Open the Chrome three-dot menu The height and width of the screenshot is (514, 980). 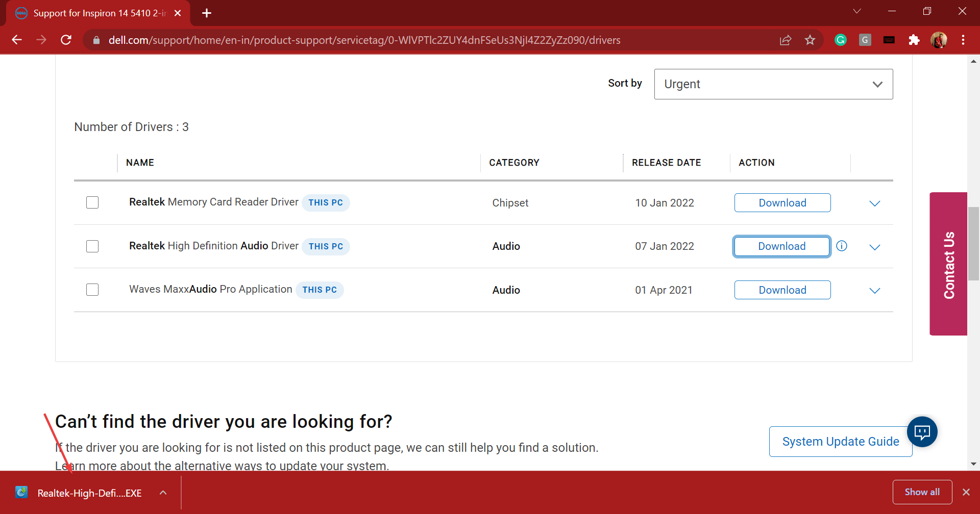coord(963,40)
